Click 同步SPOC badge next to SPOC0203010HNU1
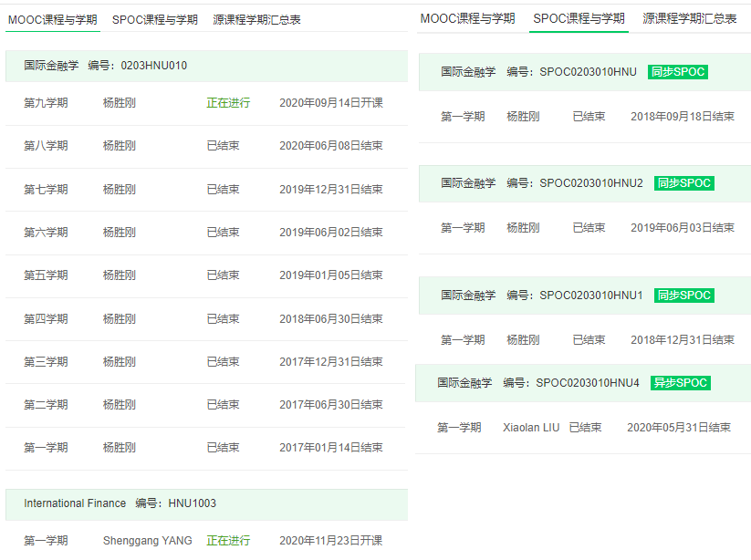 (x=683, y=296)
